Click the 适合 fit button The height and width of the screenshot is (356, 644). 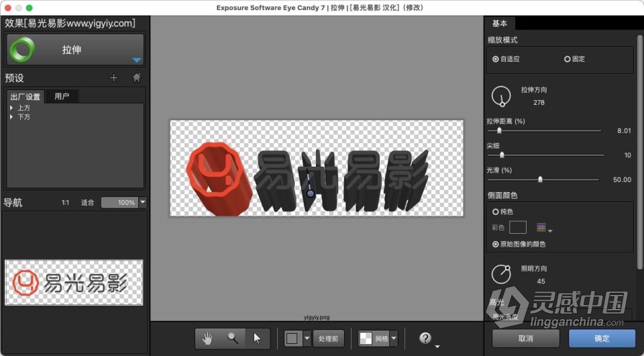(87, 202)
